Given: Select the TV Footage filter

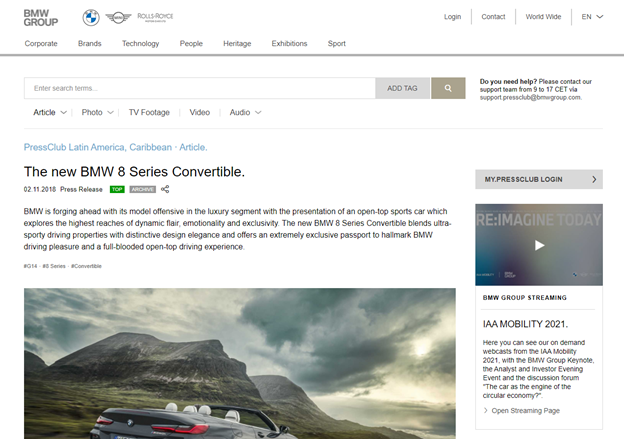Looking at the screenshot, I should click(x=149, y=112).
